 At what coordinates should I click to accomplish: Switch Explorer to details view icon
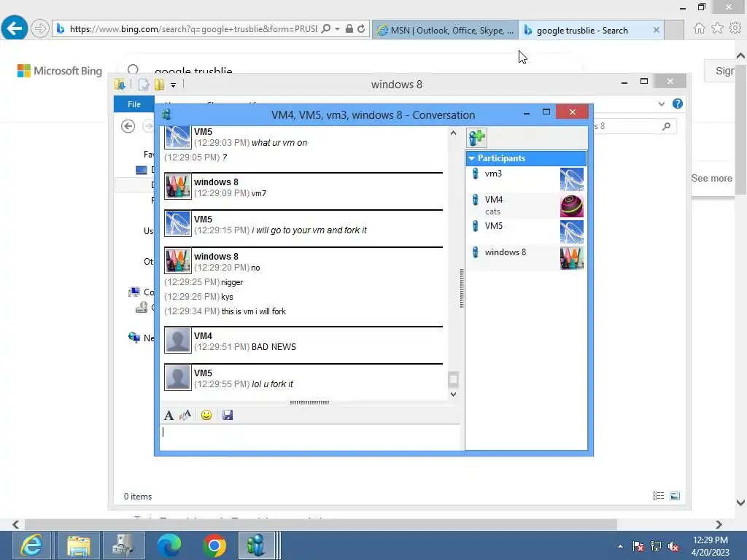tap(659, 496)
